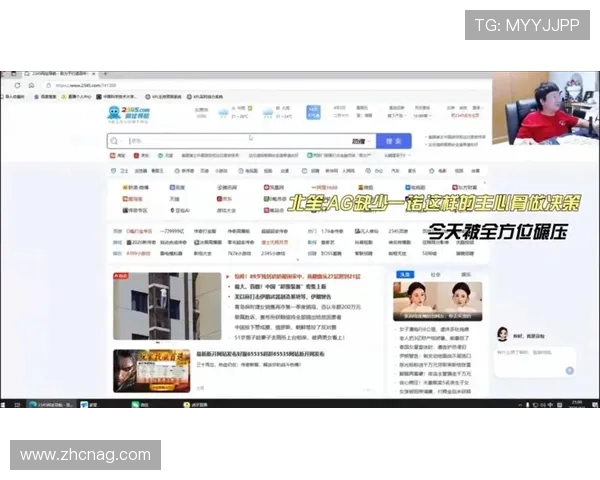Click the browser reload icon
The width and height of the screenshot is (600, 480).
point(17,85)
